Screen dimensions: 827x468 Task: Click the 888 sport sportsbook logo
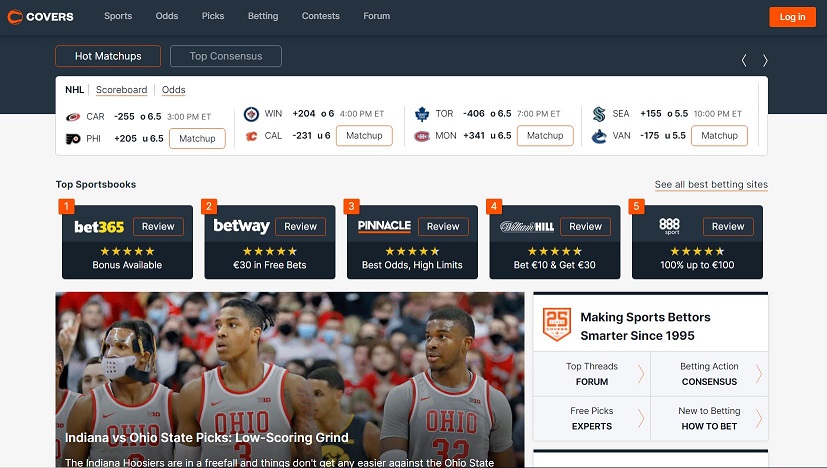[669, 226]
